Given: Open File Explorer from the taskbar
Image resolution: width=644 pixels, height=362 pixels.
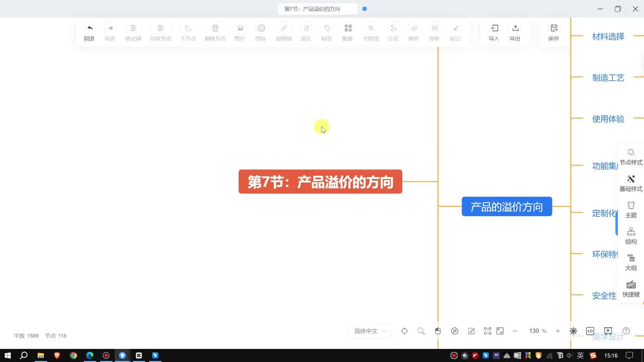Looking at the screenshot, I should point(40,355).
